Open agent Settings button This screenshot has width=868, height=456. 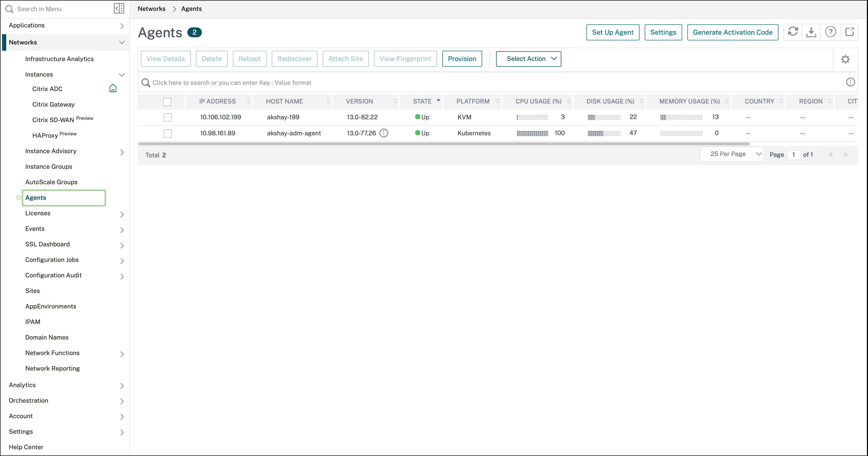[663, 32]
